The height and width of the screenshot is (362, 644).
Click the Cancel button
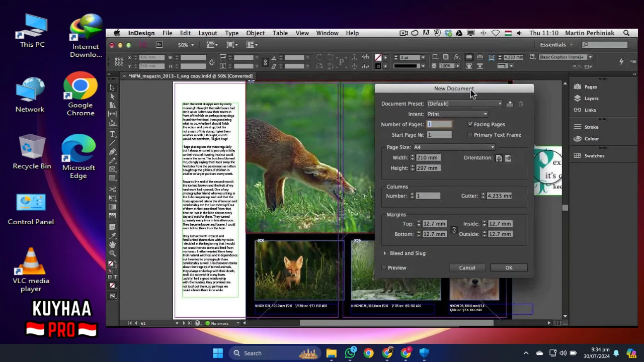click(x=467, y=268)
